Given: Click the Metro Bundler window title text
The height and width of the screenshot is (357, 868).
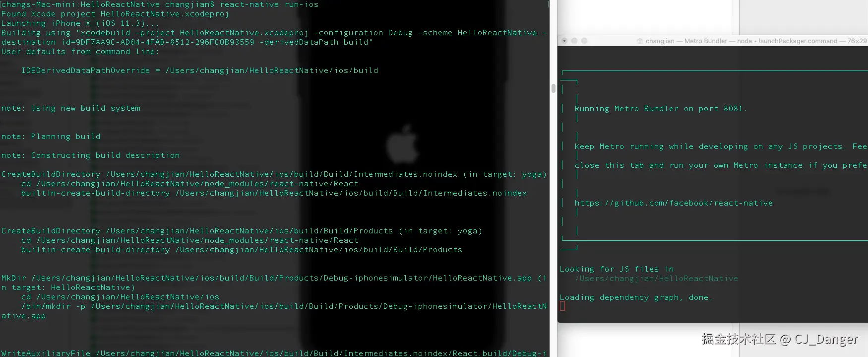Looking at the screenshot, I should [756, 41].
